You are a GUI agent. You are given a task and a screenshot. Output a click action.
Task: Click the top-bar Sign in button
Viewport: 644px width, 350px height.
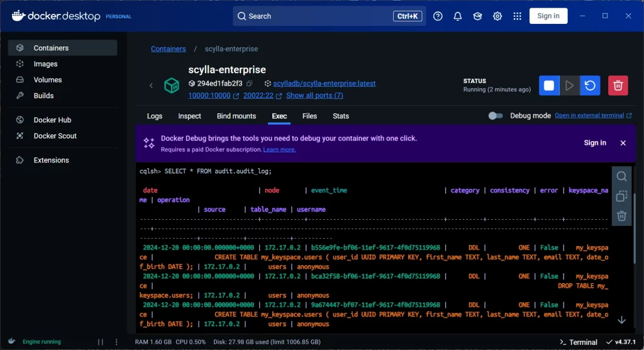548,16
